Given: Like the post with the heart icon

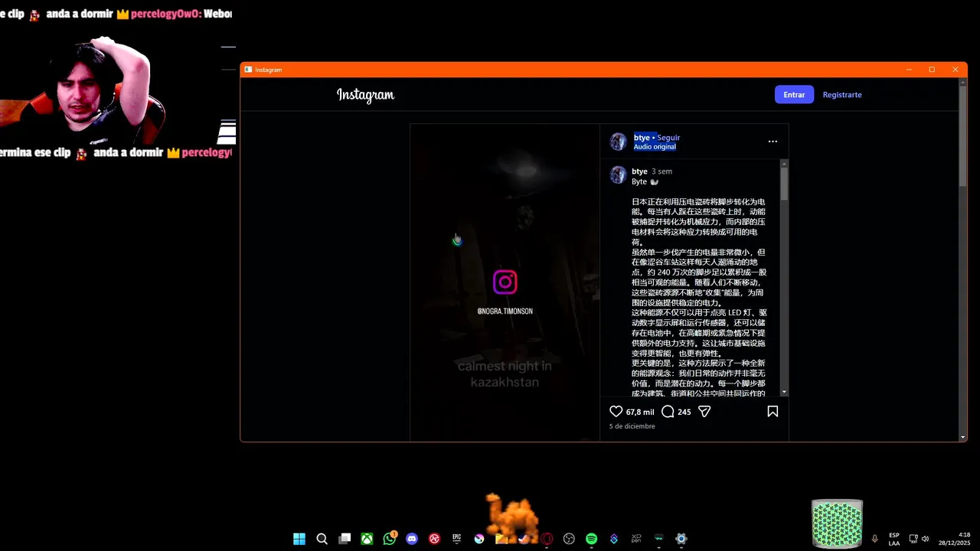Looking at the screenshot, I should [x=616, y=412].
